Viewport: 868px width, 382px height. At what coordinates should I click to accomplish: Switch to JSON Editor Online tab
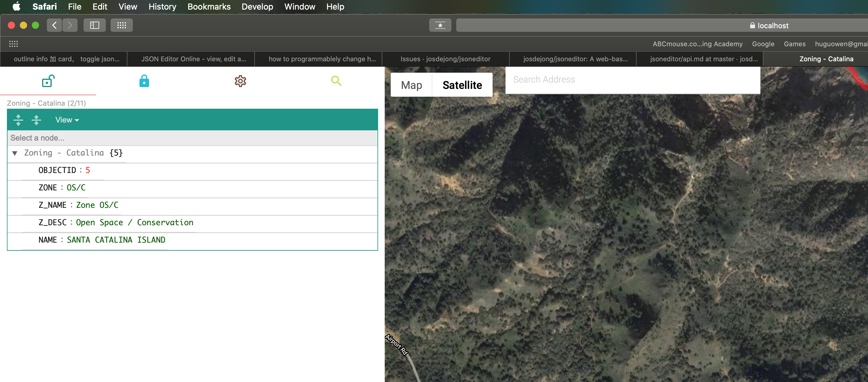[x=191, y=59]
